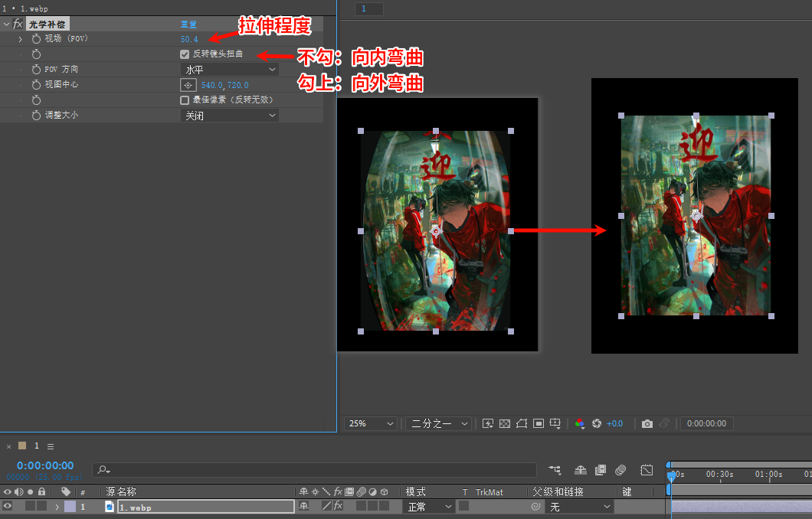Click the viewer timecode 0:00:00:00
The height and width of the screenshot is (519, 812).
point(706,423)
